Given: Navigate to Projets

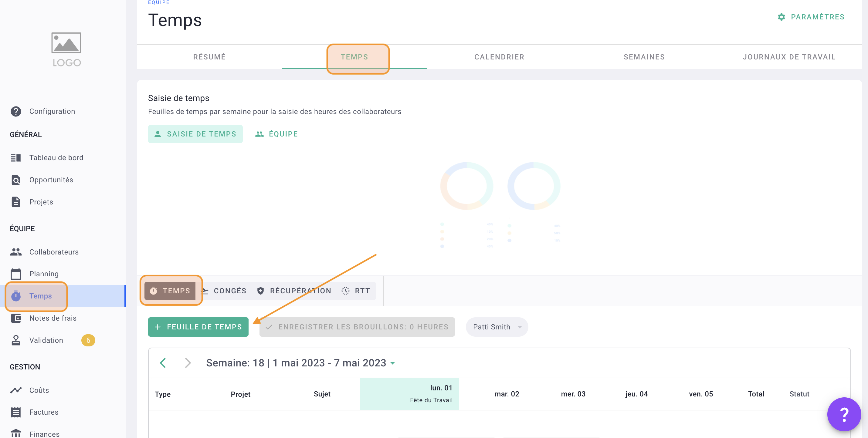Looking at the screenshot, I should coord(41,202).
